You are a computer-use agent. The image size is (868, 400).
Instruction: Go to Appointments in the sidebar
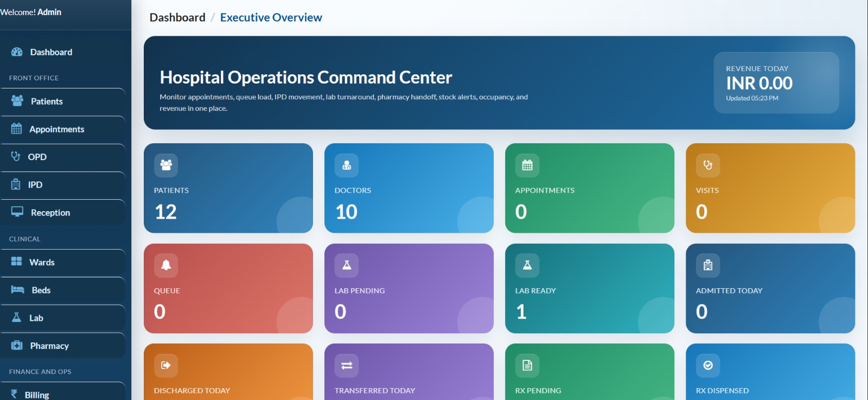(56, 129)
